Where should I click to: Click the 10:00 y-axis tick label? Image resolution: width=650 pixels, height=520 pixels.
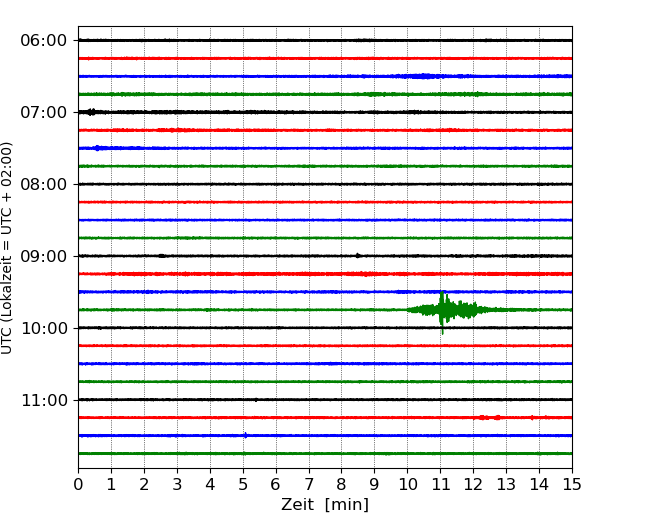coord(44,328)
